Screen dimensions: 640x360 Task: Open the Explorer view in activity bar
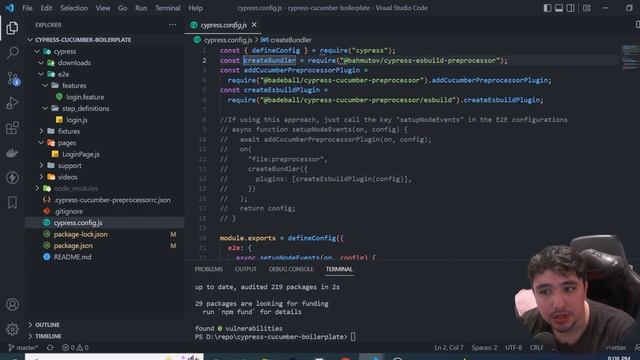[x=12, y=28]
